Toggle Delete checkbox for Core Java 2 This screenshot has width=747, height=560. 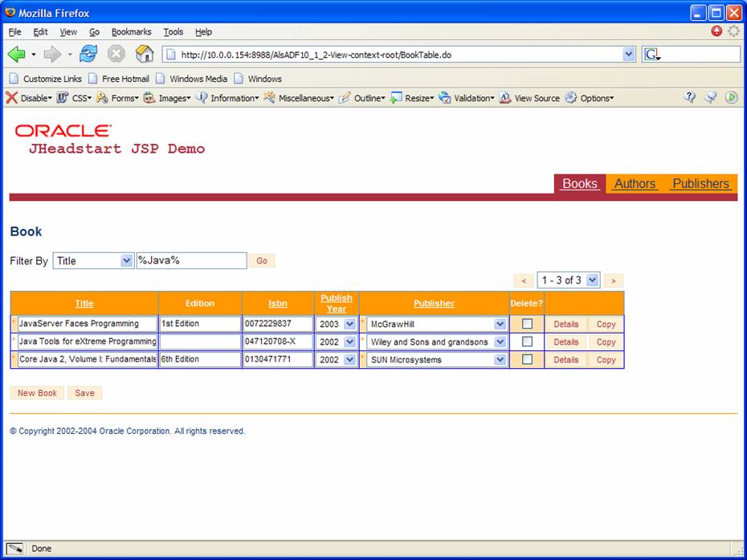527,359
